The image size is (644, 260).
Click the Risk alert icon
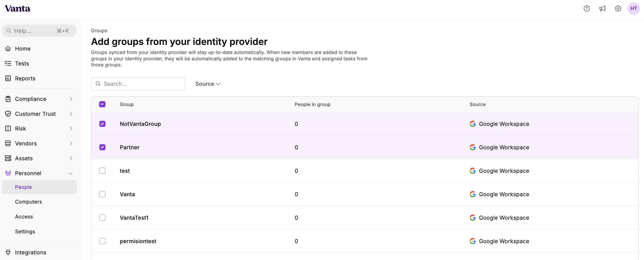(x=8, y=128)
